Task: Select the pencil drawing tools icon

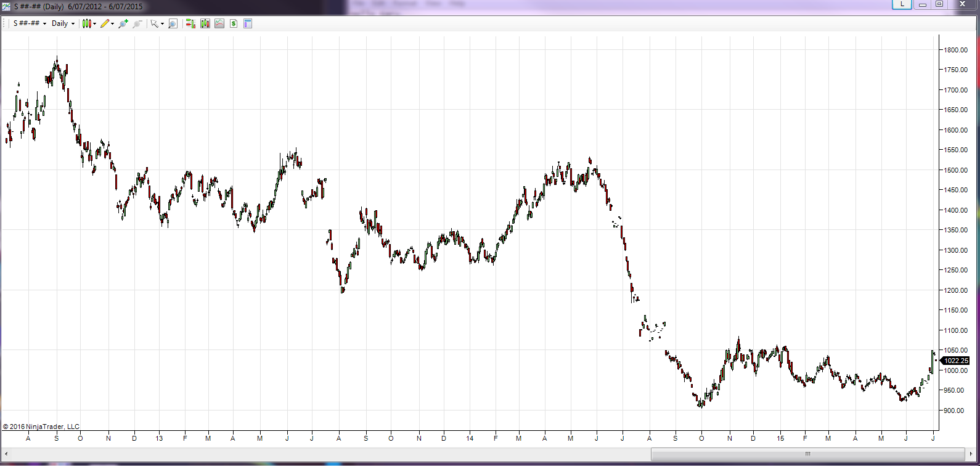Action: click(x=105, y=23)
